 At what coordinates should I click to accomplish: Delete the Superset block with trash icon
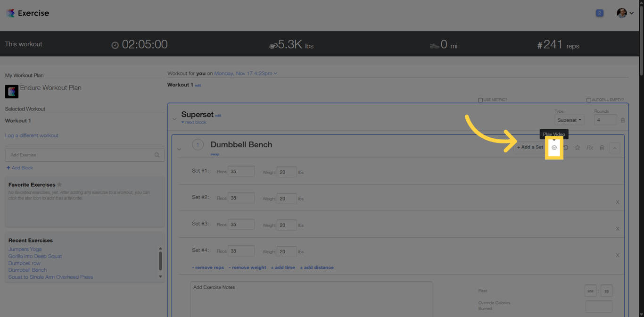pyautogui.click(x=623, y=120)
